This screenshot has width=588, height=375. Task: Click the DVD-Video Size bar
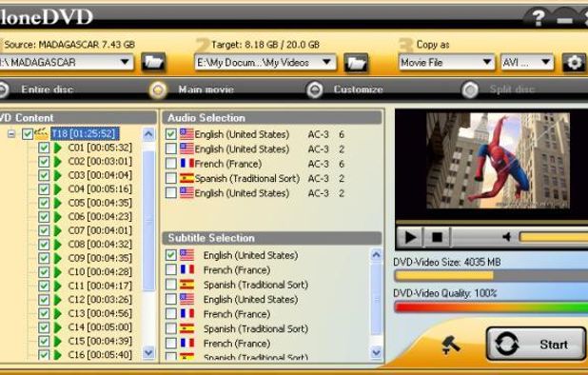click(x=491, y=276)
